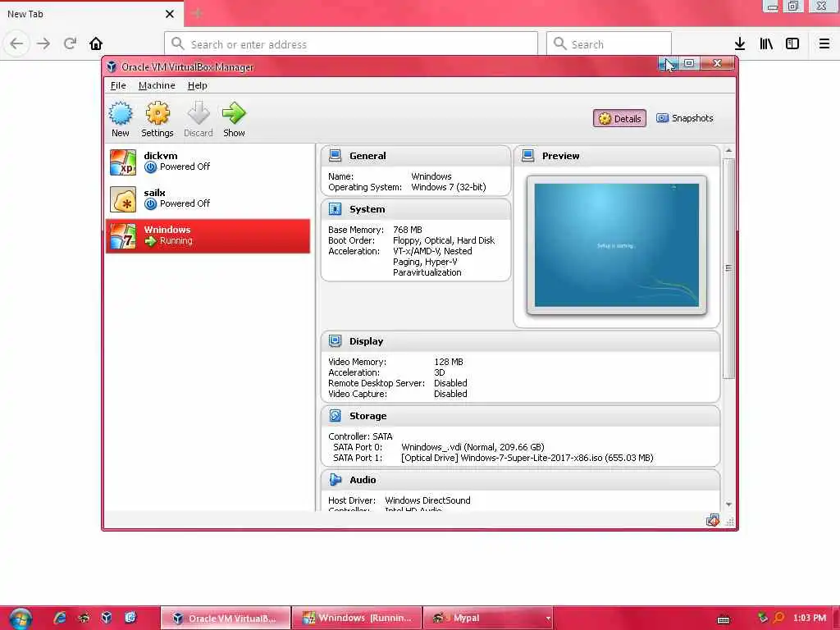
Task: Click the Wnindows_.vdi storage entry
Action: click(x=472, y=447)
